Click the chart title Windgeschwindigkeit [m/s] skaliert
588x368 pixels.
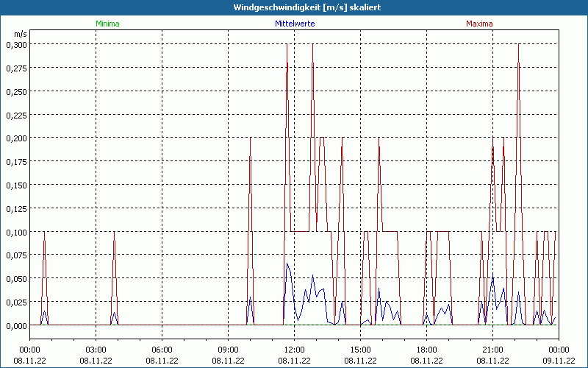[x=307, y=7]
